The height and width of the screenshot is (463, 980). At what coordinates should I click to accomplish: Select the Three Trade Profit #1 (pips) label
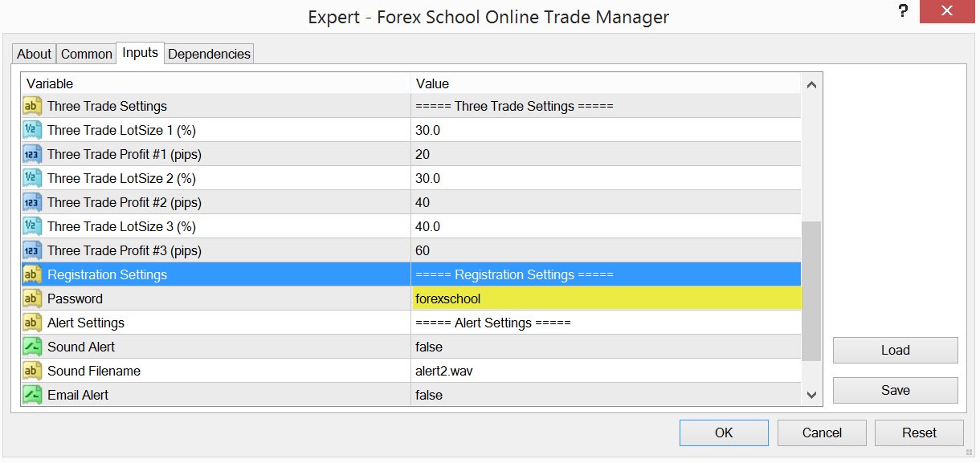pos(125,154)
